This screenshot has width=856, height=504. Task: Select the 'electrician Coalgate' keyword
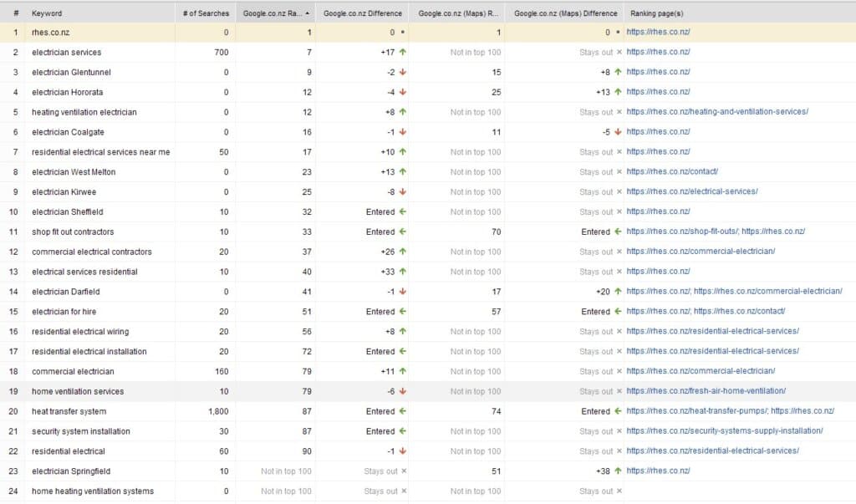(68, 132)
